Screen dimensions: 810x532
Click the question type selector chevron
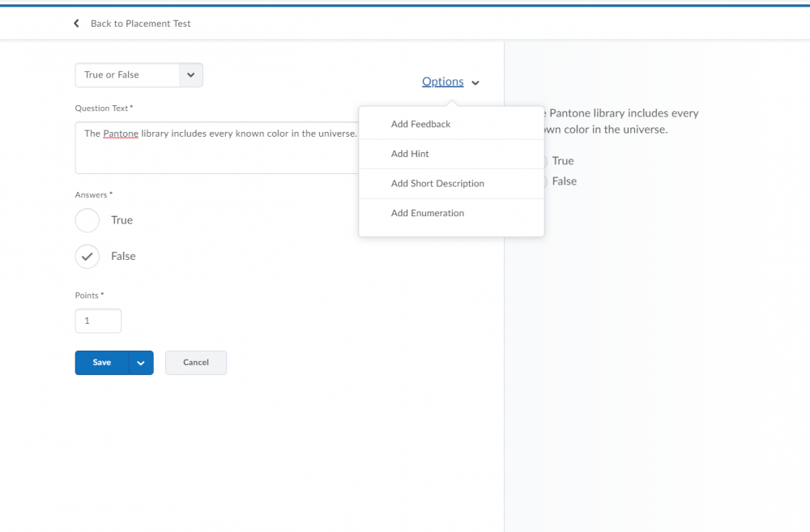click(x=190, y=74)
